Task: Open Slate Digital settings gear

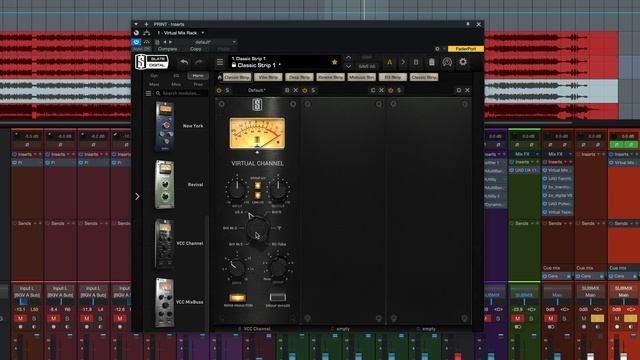Action: point(463,62)
